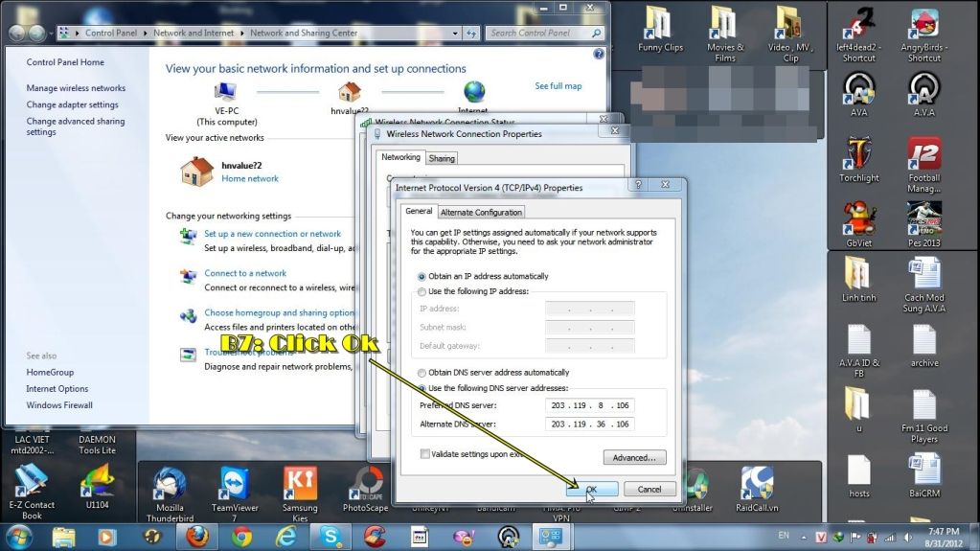
Task: Select Use the following IP address
Action: tap(422, 291)
